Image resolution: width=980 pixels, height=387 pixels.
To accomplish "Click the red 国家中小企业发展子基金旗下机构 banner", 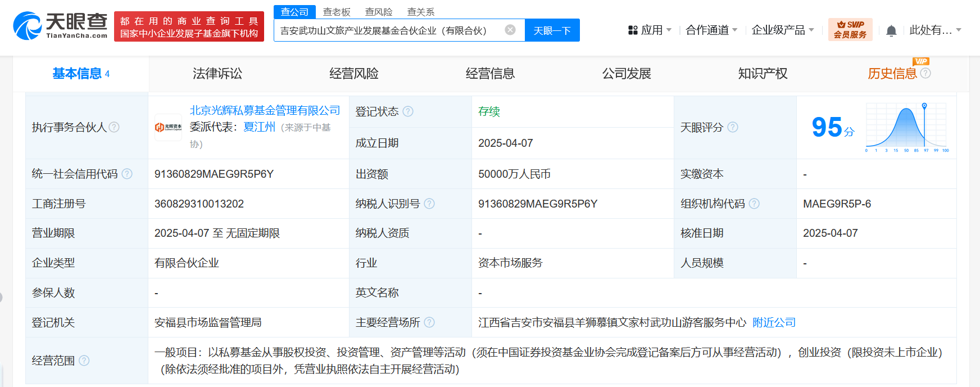I will pyautogui.click(x=189, y=26).
